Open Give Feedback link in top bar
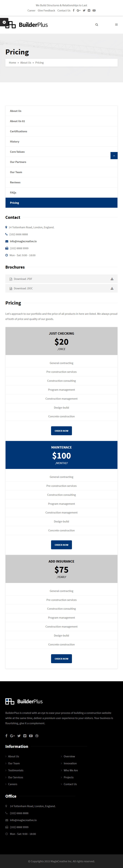 [46, 10]
